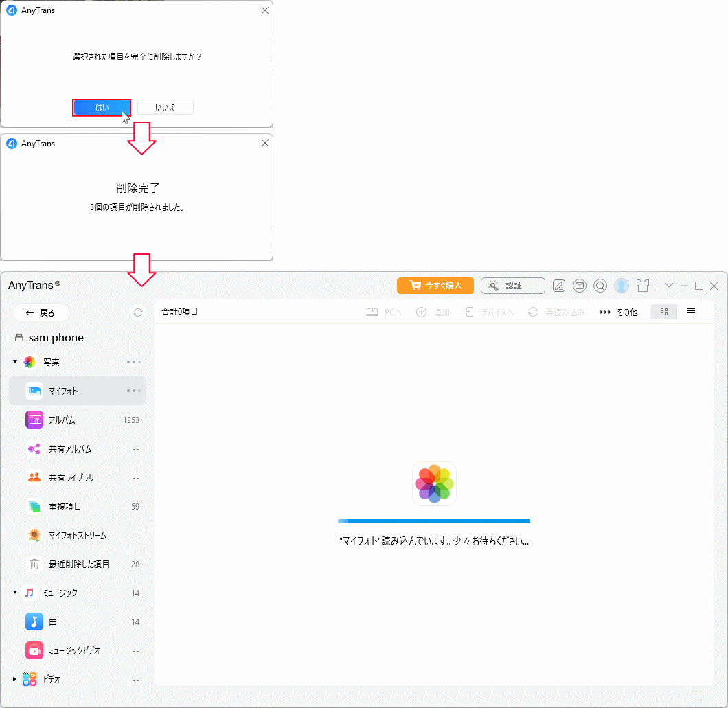Open the マイフォト more options dots

pyautogui.click(x=134, y=391)
